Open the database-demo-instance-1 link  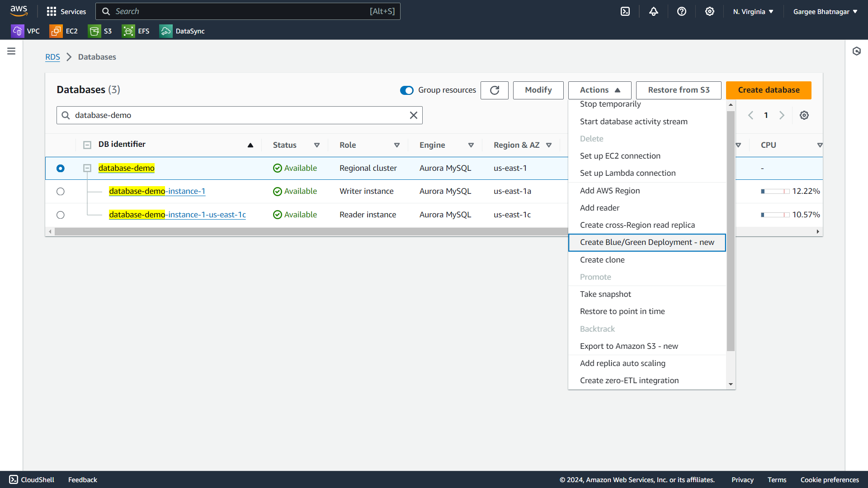point(157,191)
